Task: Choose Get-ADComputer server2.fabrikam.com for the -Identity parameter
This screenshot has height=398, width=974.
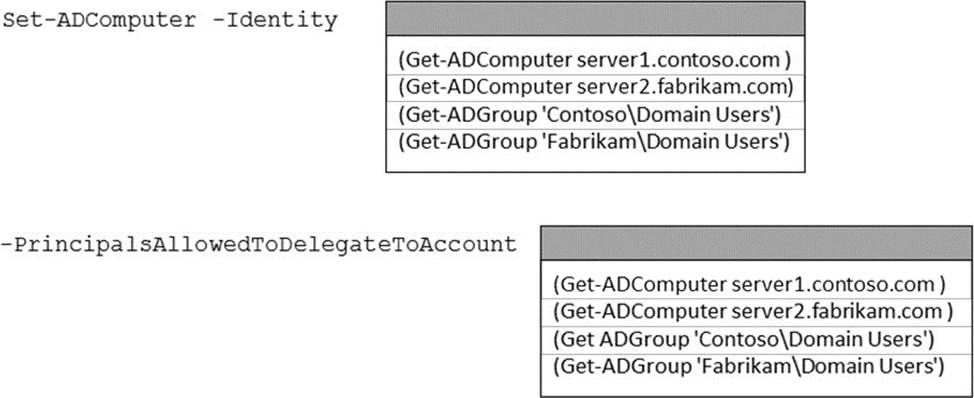Action: (x=595, y=88)
